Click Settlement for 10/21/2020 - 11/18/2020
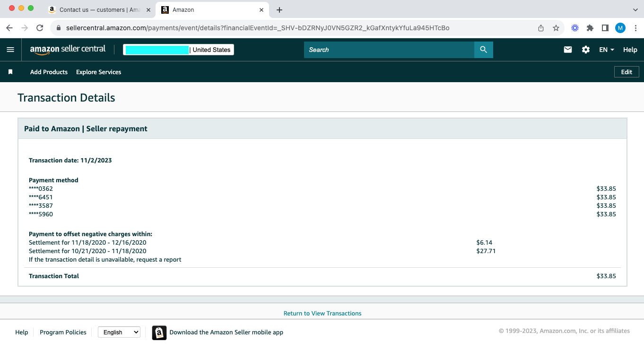 pyautogui.click(x=87, y=251)
